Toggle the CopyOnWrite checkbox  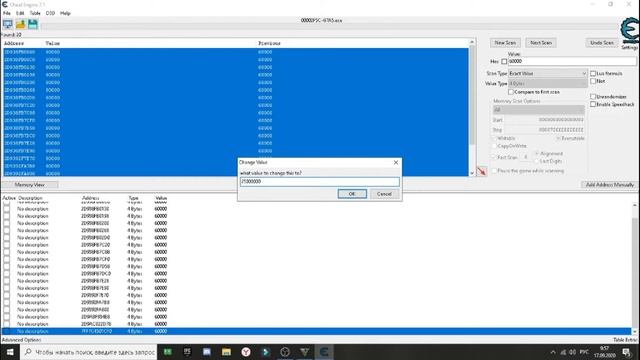pyautogui.click(x=494, y=146)
